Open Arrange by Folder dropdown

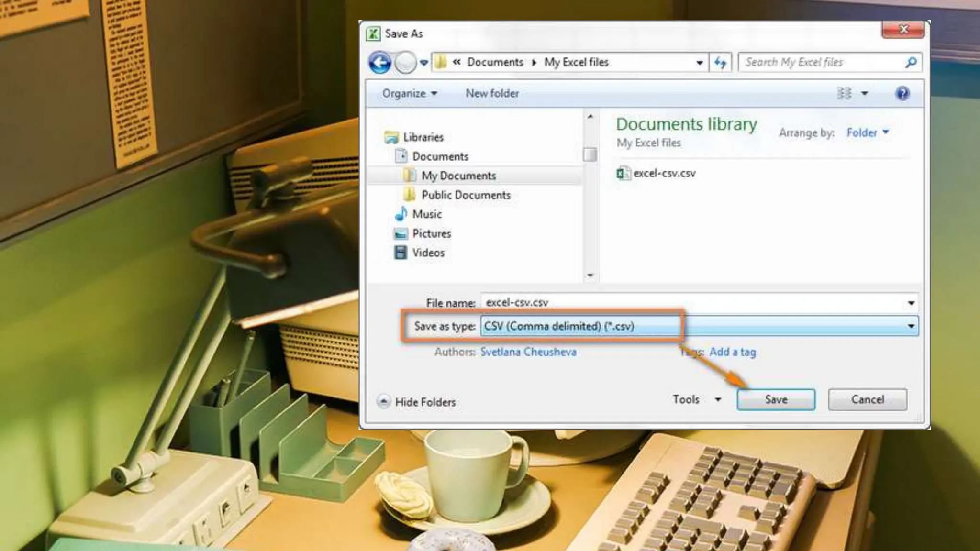pos(867,132)
